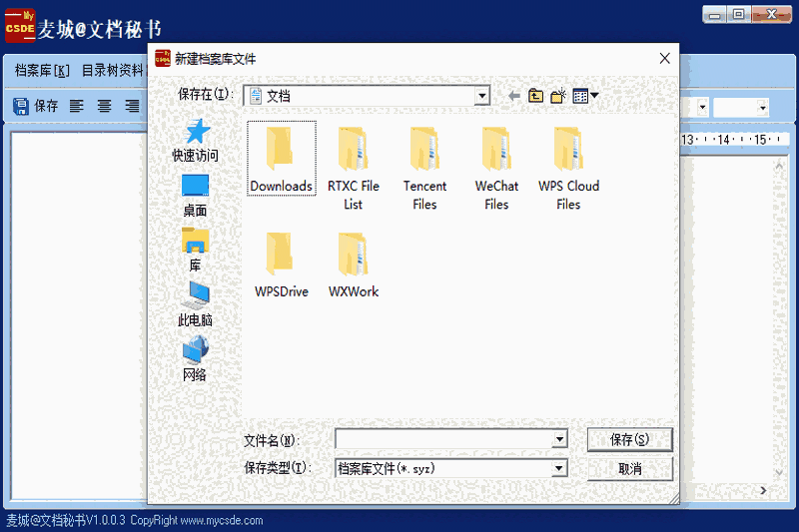
Task: Click scroll up arrow in main editor
Action: coord(779,167)
